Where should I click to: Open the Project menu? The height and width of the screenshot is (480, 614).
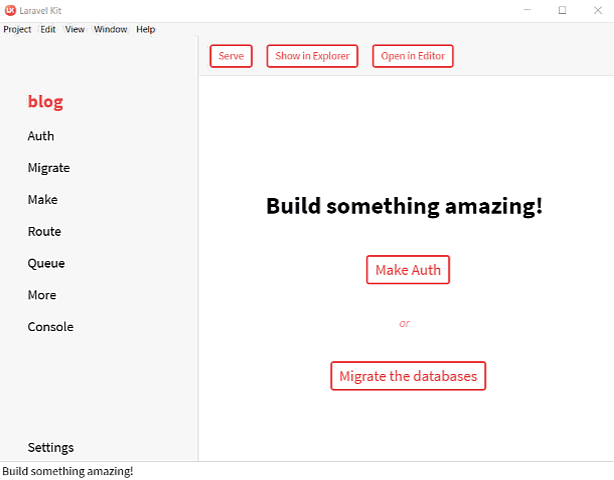point(17,30)
